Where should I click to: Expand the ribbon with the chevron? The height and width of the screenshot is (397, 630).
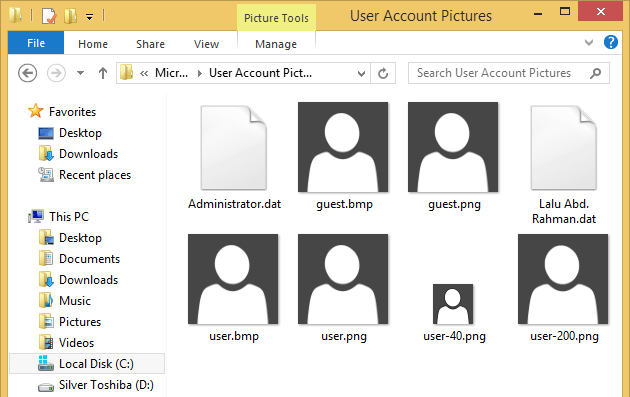point(589,42)
